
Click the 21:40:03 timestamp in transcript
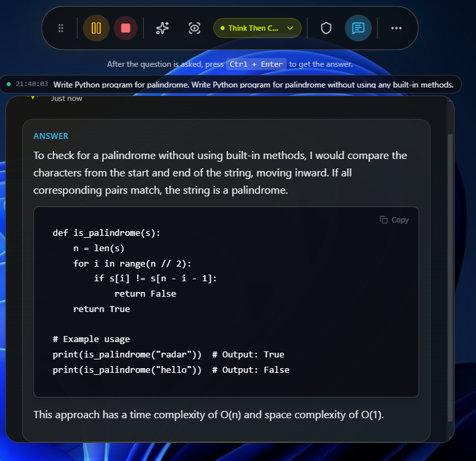[32, 84]
